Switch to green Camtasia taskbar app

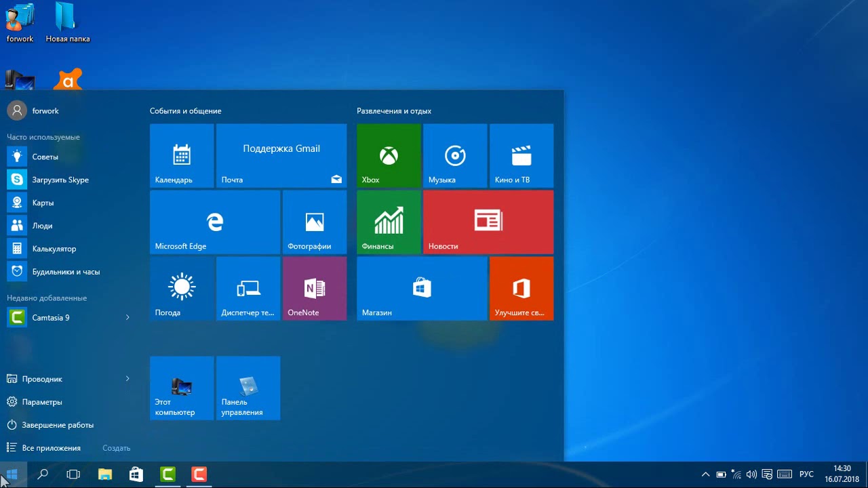click(x=167, y=474)
